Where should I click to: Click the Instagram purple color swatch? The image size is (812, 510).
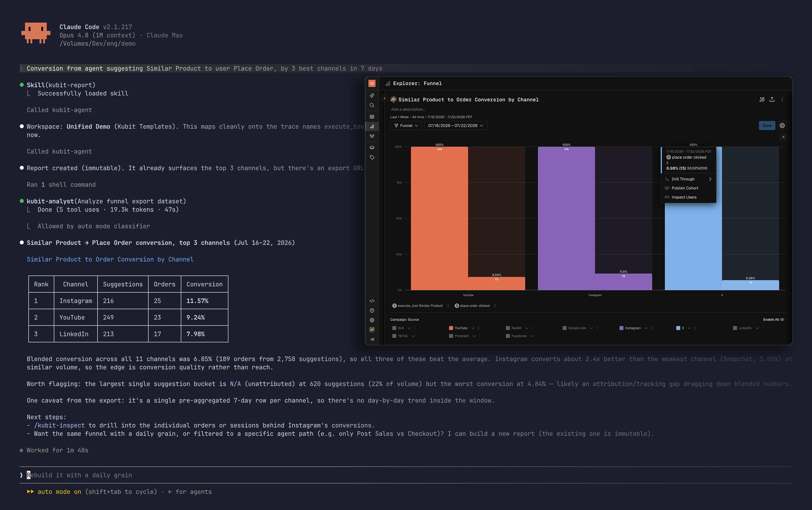point(621,328)
